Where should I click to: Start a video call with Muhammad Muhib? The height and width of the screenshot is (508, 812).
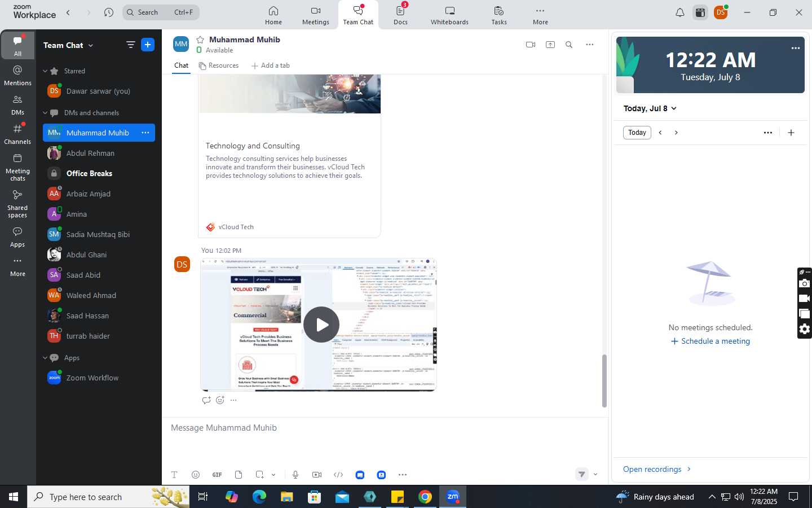531,45
